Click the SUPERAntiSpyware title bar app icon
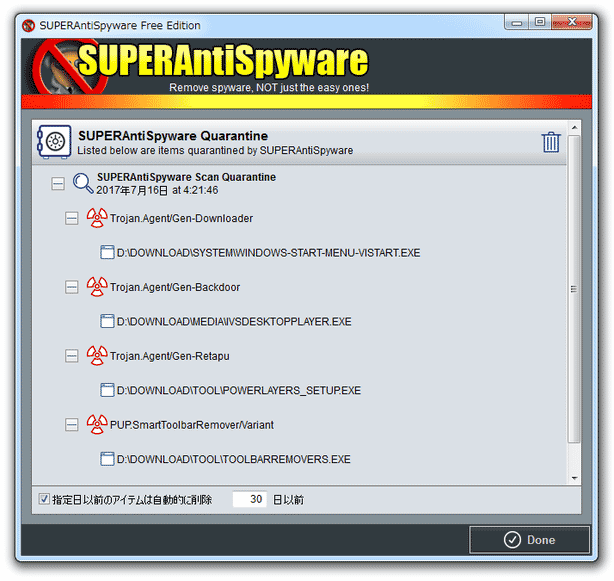 click(29, 25)
